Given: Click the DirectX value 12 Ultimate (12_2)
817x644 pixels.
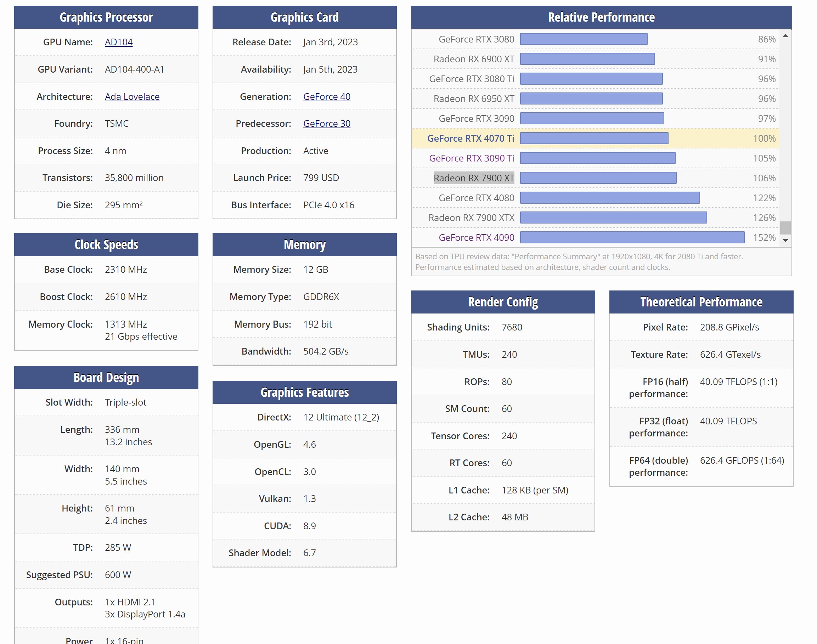Looking at the screenshot, I should click(341, 417).
